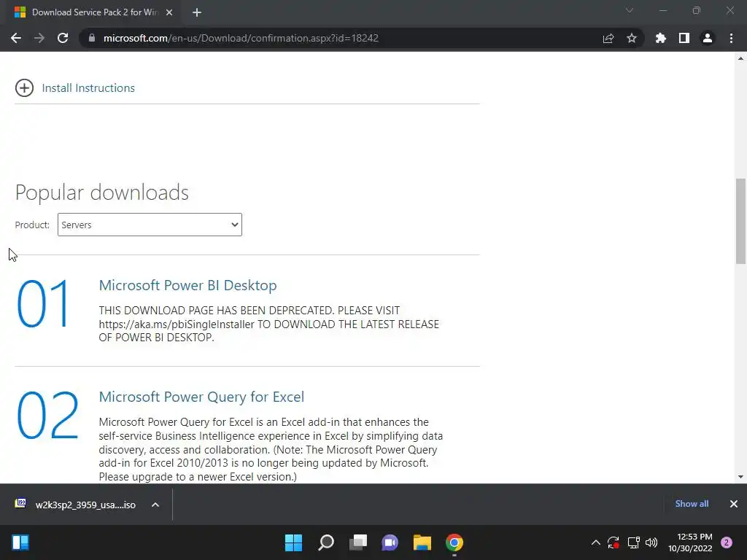This screenshot has height=560, width=747.
Task: Open clock and calendar flyout
Action: [x=690, y=542]
